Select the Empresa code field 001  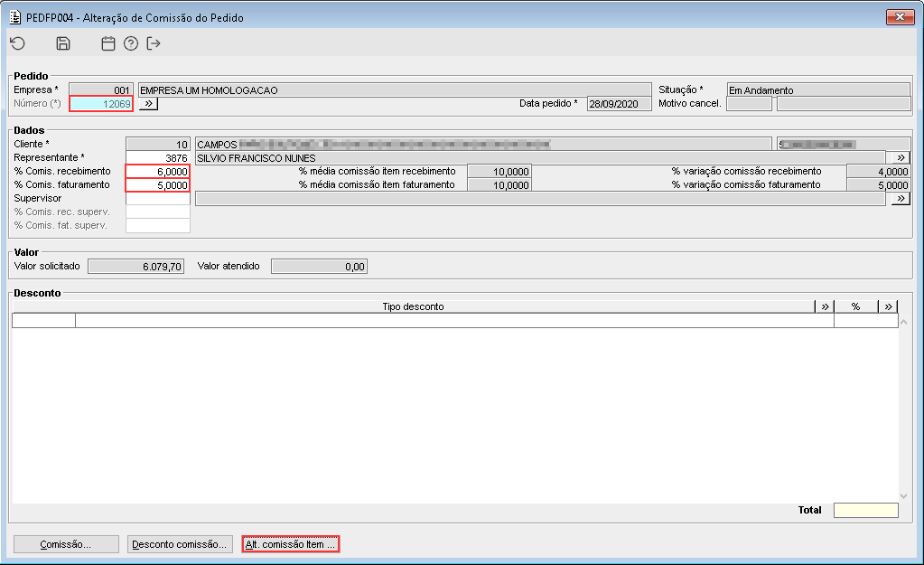pyautogui.click(x=101, y=89)
